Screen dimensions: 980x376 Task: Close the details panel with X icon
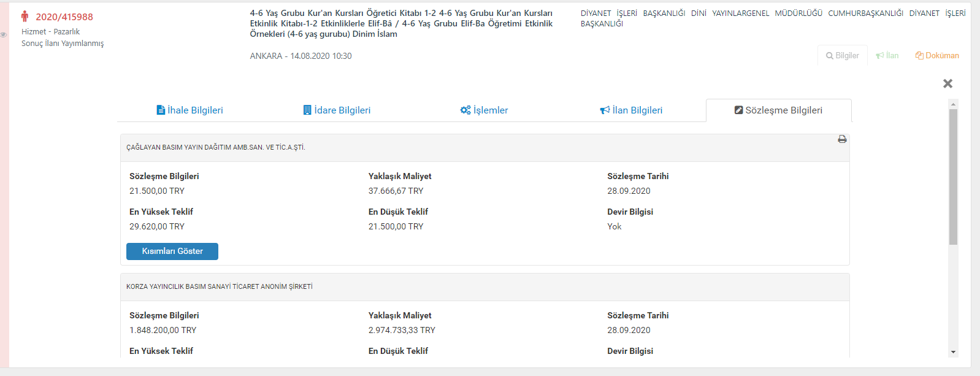coord(947,83)
